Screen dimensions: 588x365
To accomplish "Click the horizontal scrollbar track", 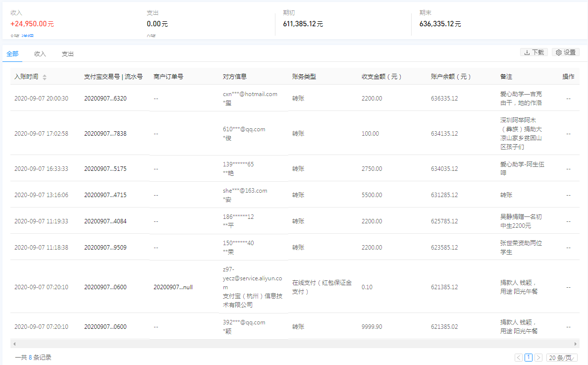I will (295, 344).
